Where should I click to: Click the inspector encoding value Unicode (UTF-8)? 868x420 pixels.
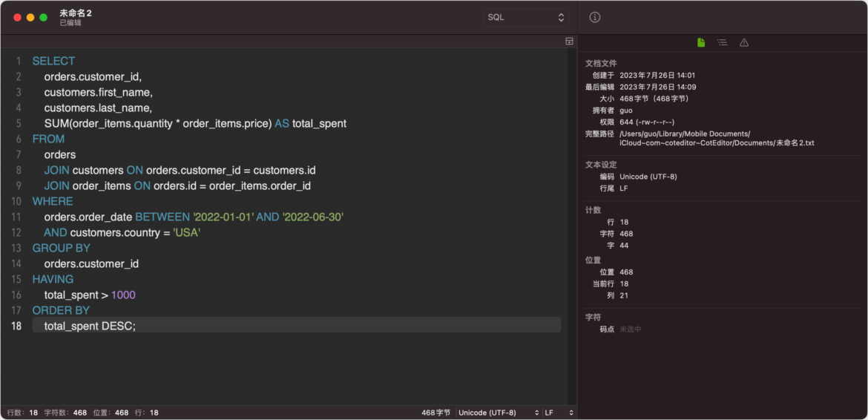(648, 177)
